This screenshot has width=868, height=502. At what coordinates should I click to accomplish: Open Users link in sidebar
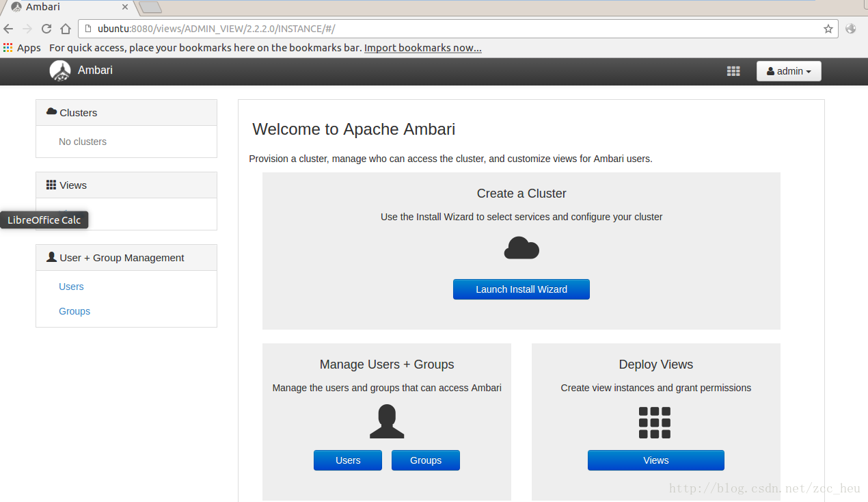71,287
